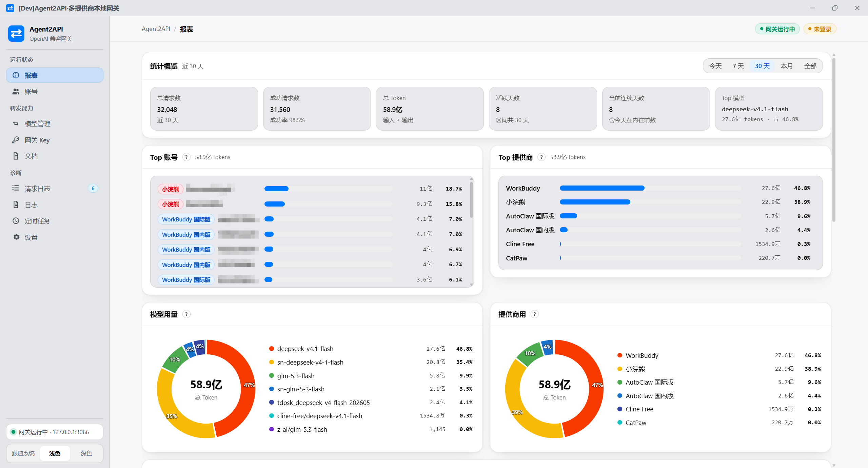The height and width of the screenshot is (468, 868).
Task: Select 7 天 time range
Action: 738,66
